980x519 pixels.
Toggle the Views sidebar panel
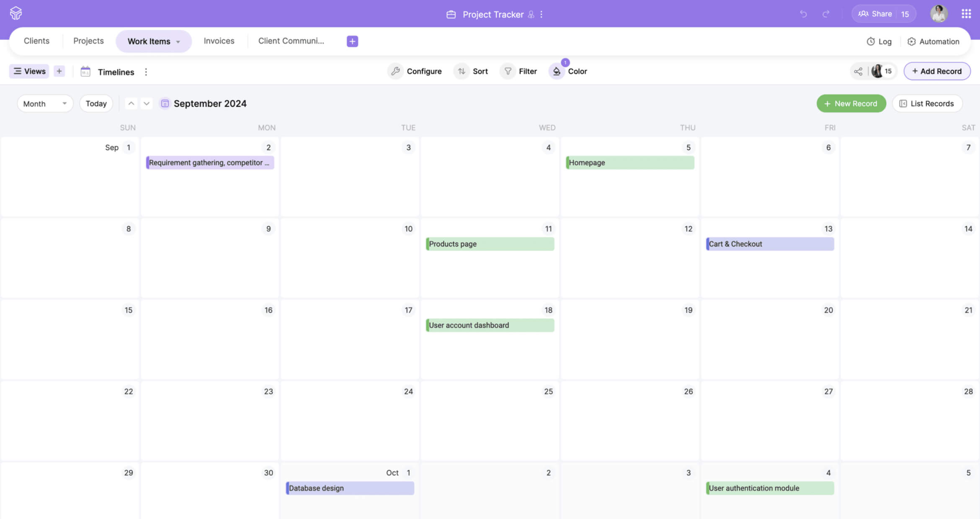click(x=29, y=71)
